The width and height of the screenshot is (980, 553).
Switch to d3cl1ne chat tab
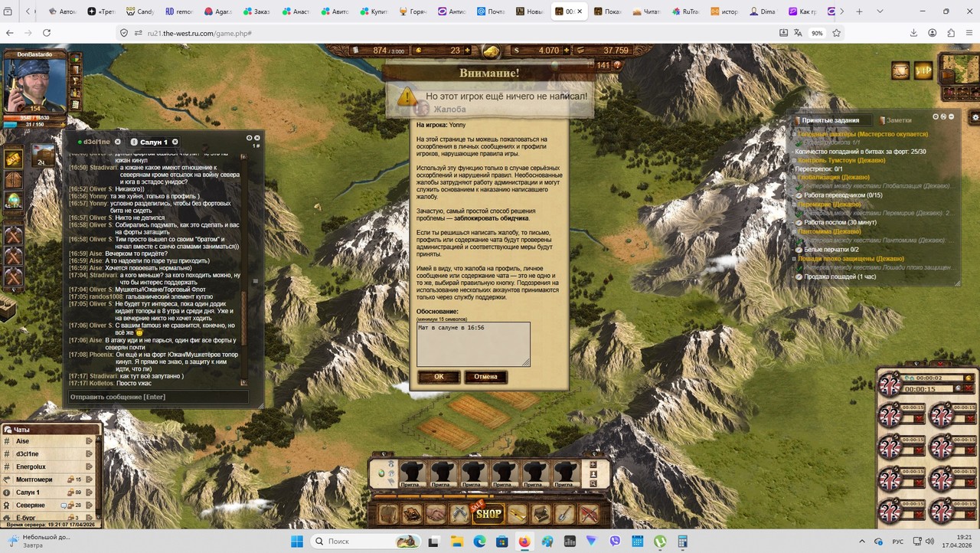(98, 142)
